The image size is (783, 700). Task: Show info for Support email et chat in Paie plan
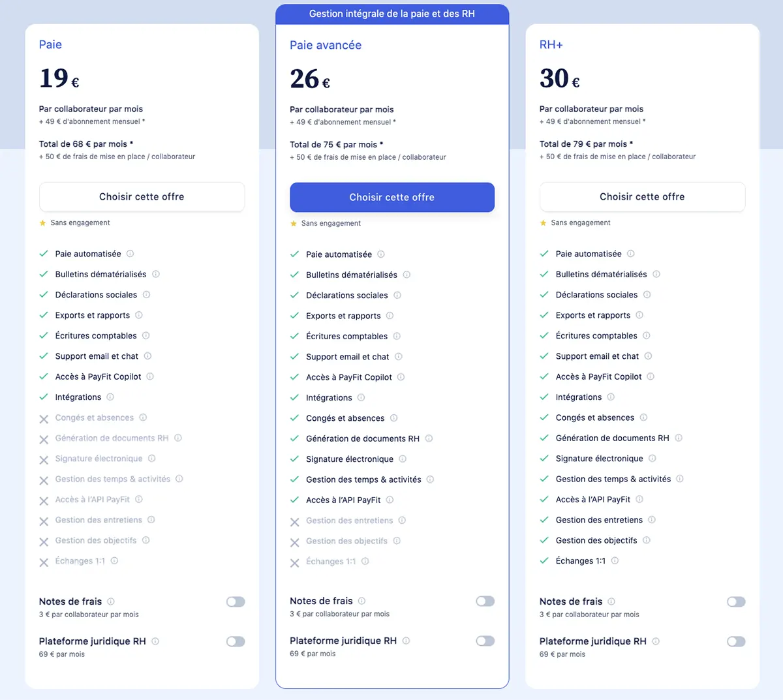click(147, 356)
